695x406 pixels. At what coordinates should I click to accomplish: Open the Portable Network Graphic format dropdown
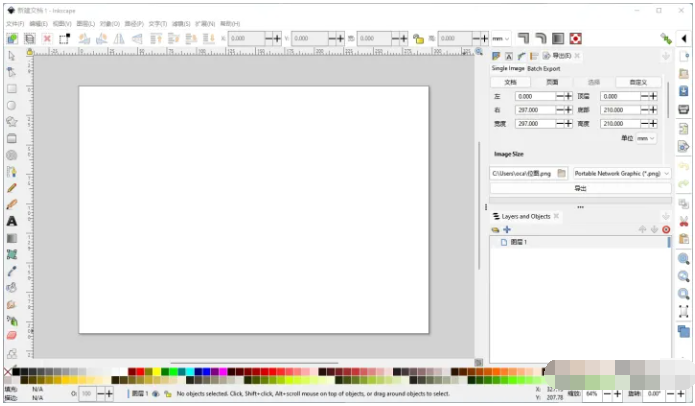coord(621,173)
